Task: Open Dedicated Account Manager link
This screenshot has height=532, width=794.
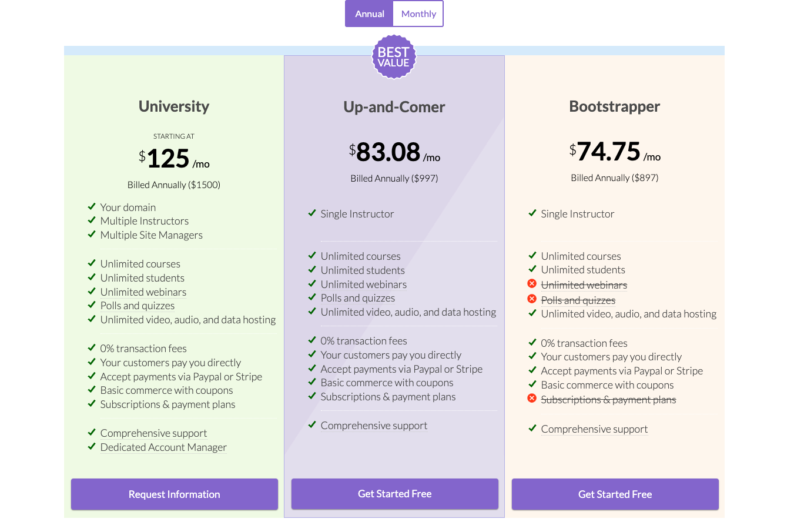Action: click(x=163, y=447)
